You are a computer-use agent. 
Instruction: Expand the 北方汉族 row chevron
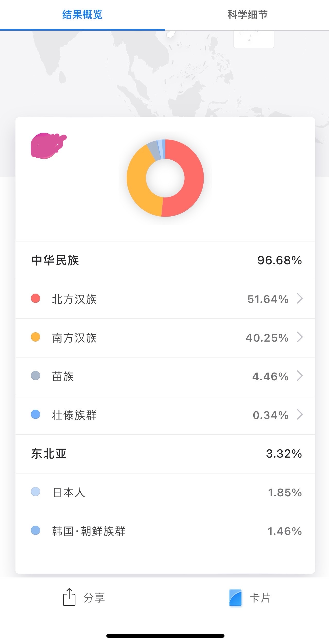[x=300, y=299]
